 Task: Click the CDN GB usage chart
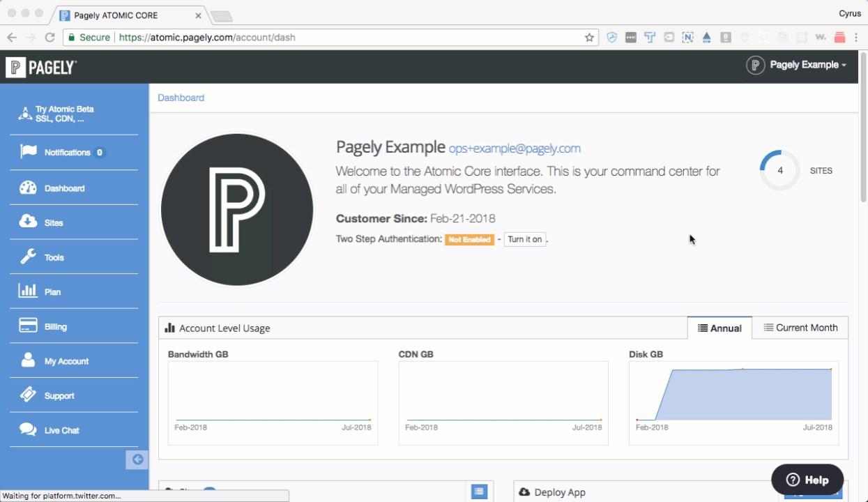pos(503,403)
